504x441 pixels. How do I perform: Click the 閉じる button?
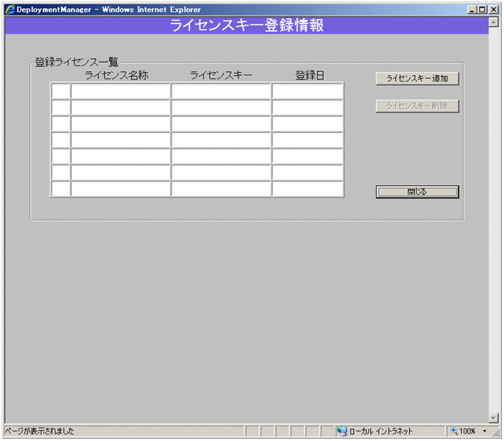point(417,192)
